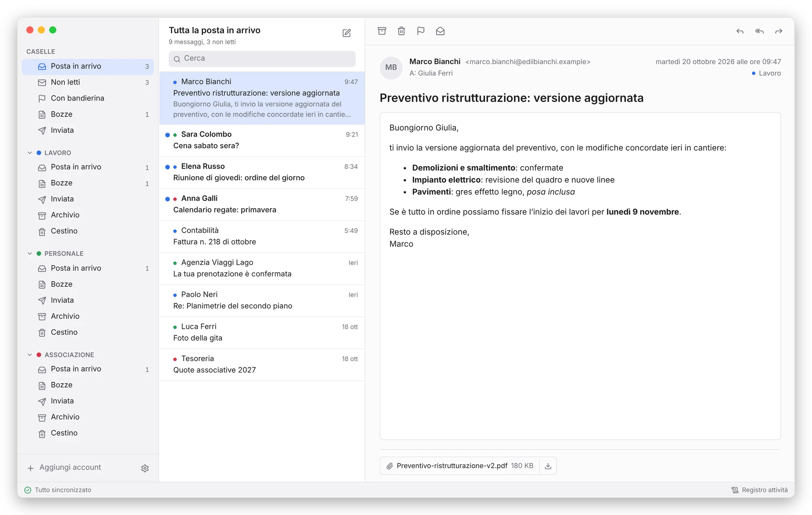This screenshot has width=812, height=515.
Task: Click the Reply All arrow icon
Action: [759, 31]
